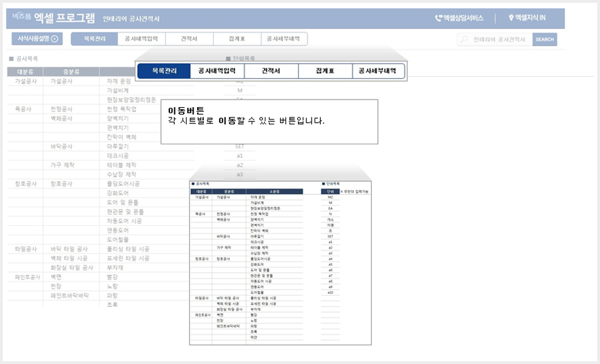Click enlarged bold 집계표 button in the callout
This screenshot has width=600, height=364.
325,70
